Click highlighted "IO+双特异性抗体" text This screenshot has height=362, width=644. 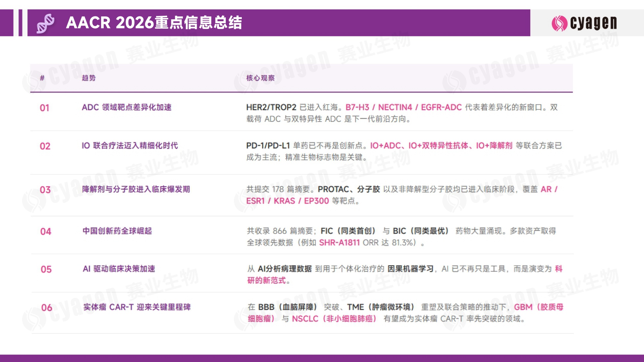(x=438, y=145)
